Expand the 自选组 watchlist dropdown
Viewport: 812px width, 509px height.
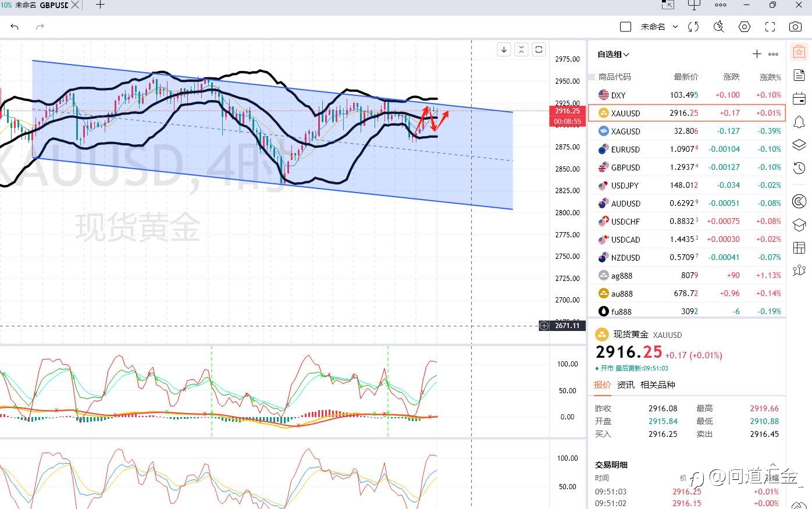click(x=613, y=54)
